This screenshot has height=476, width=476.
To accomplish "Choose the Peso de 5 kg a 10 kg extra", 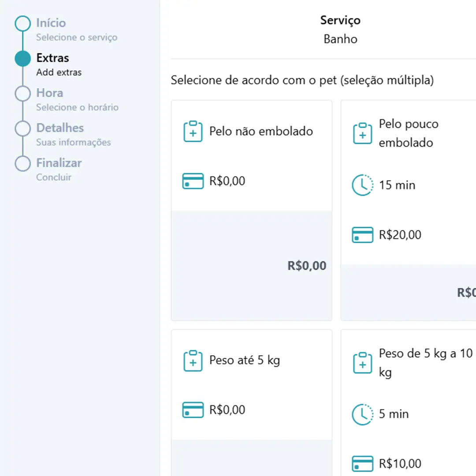I will 408,402.
